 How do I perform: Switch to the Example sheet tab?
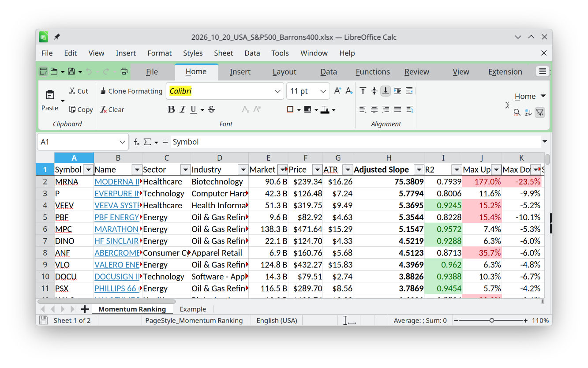tap(193, 309)
